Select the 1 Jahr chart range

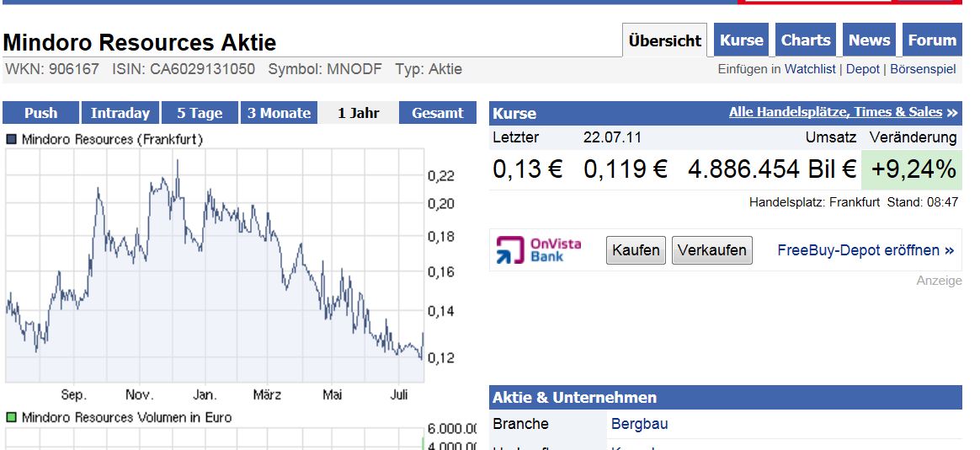click(x=359, y=113)
